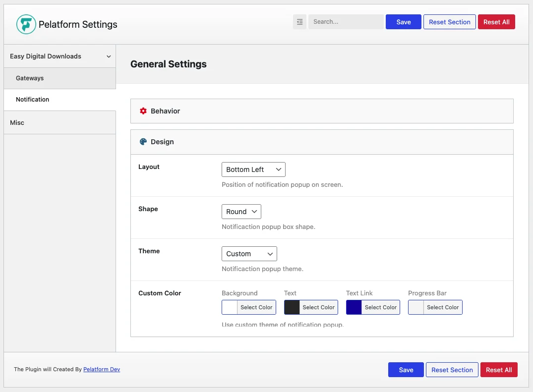Open the Theme dropdown showing Custom
The height and width of the screenshot is (392, 533).
pyautogui.click(x=249, y=254)
